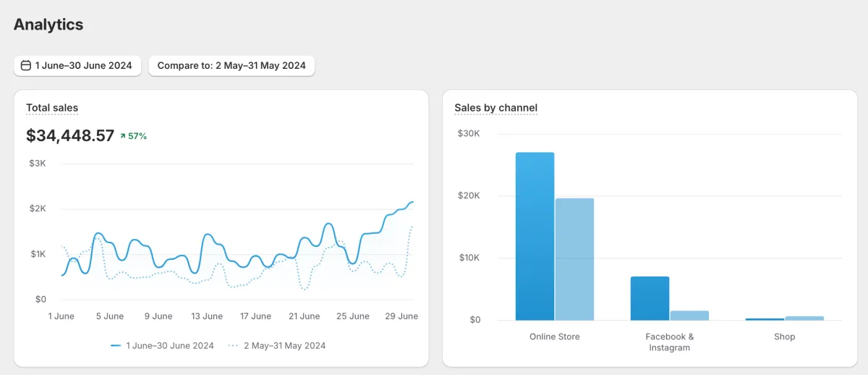Click solid line legend marker for June
The width and height of the screenshot is (868, 375).
coord(116,346)
